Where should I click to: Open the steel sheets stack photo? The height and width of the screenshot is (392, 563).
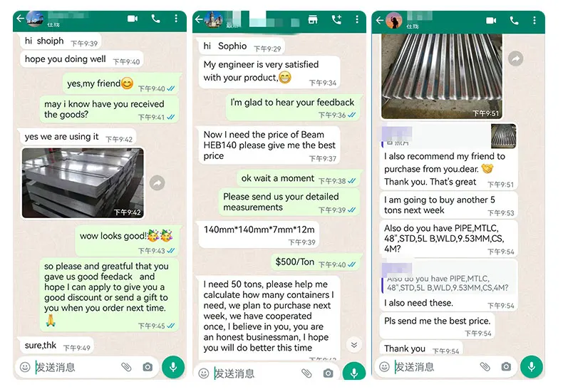83,183
